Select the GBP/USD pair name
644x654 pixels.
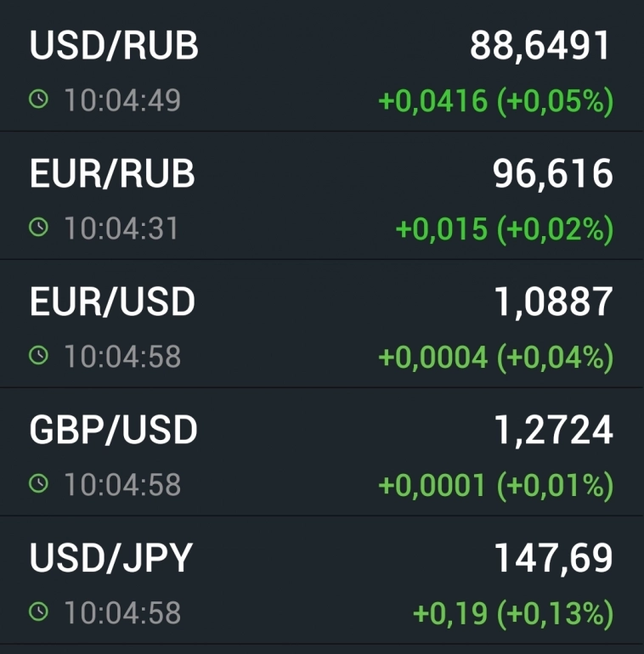[x=113, y=430]
